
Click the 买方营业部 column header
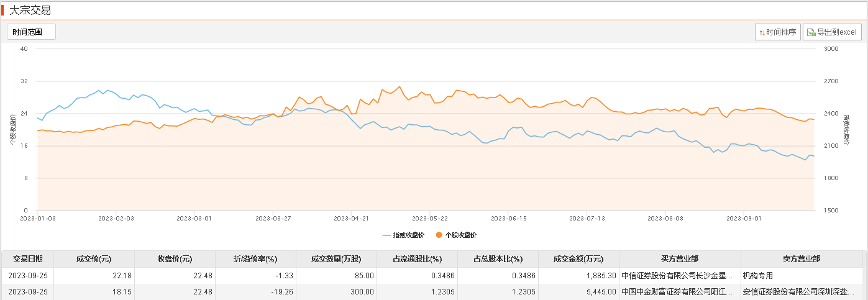pos(679,259)
